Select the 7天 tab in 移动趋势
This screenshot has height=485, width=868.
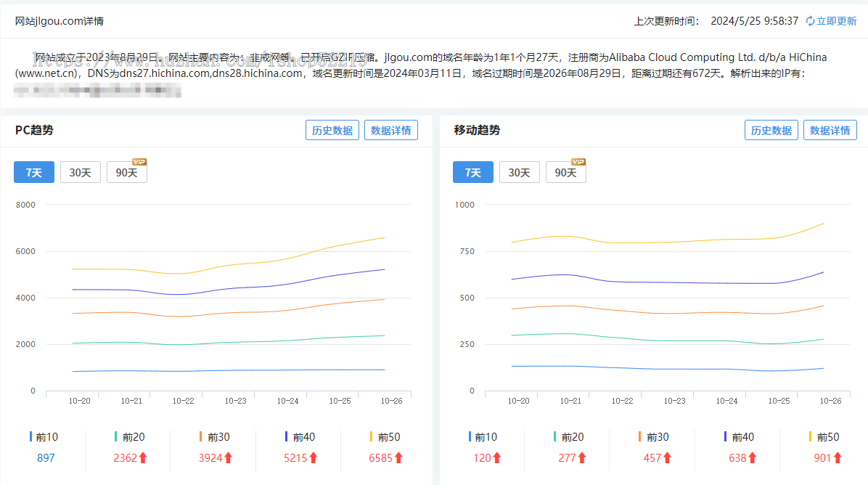(472, 172)
